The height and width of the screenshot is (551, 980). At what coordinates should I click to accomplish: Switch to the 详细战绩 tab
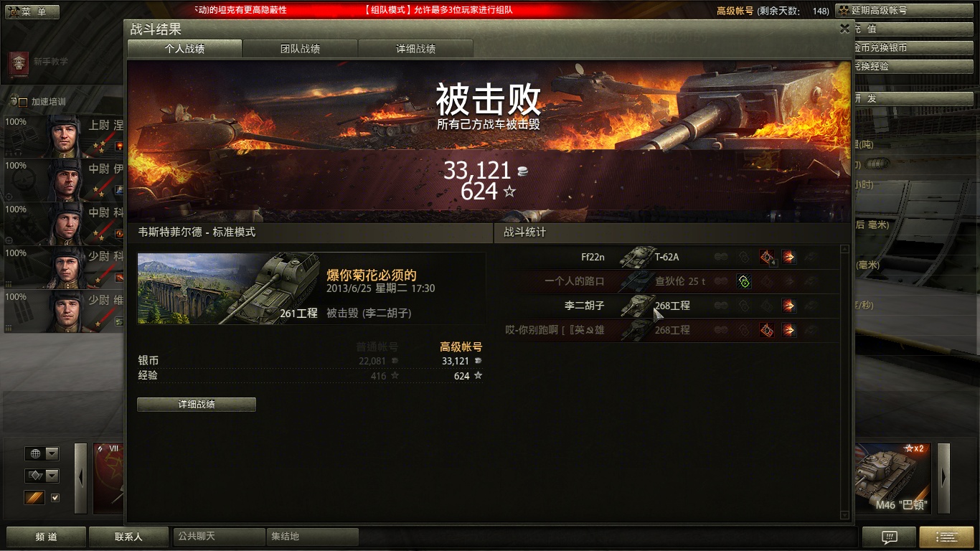[415, 49]
